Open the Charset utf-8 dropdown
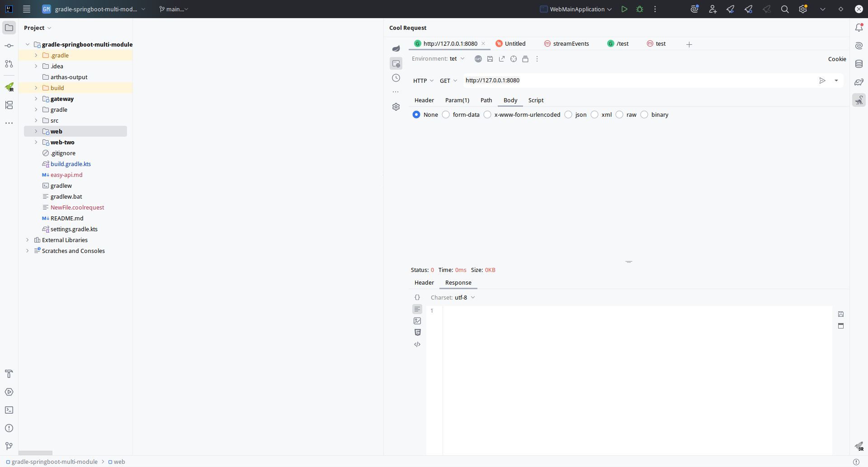The image size is (868, 467). tap(464, 297)
